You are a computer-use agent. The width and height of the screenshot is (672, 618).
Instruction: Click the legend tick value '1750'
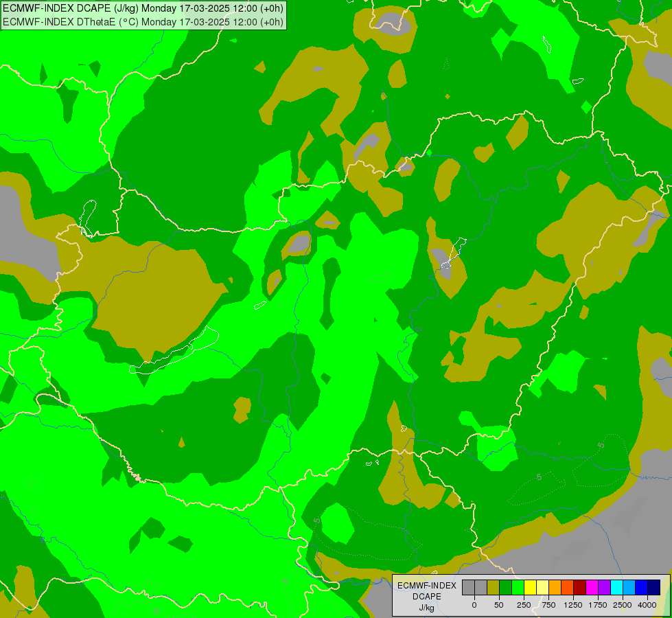click(598, 605)
